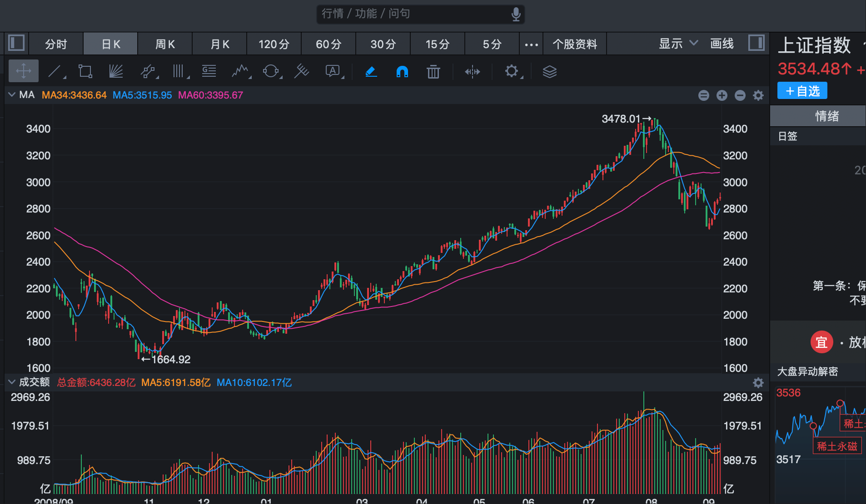866x504 pixels.
Task: Switch to the 分时 tab
Action: (56, 44)
